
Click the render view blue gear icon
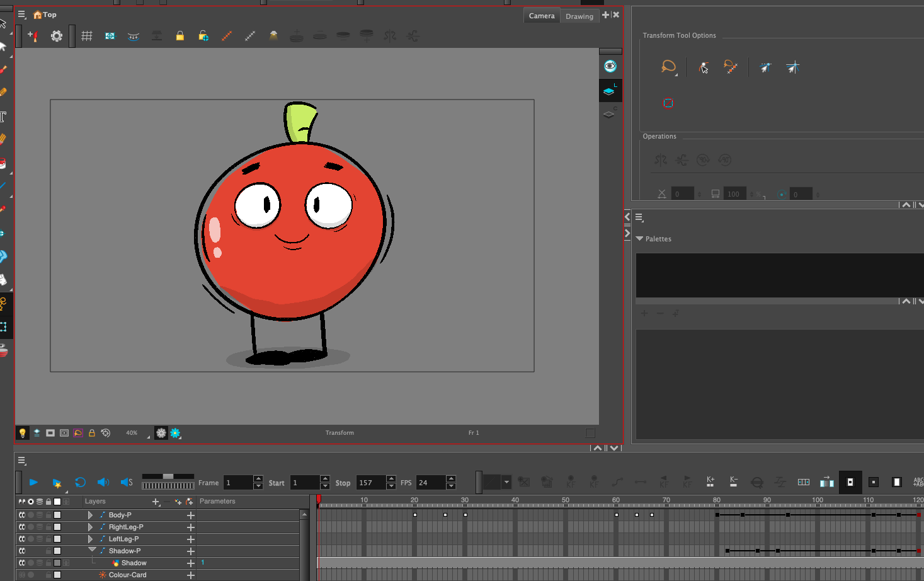(175, 433)
